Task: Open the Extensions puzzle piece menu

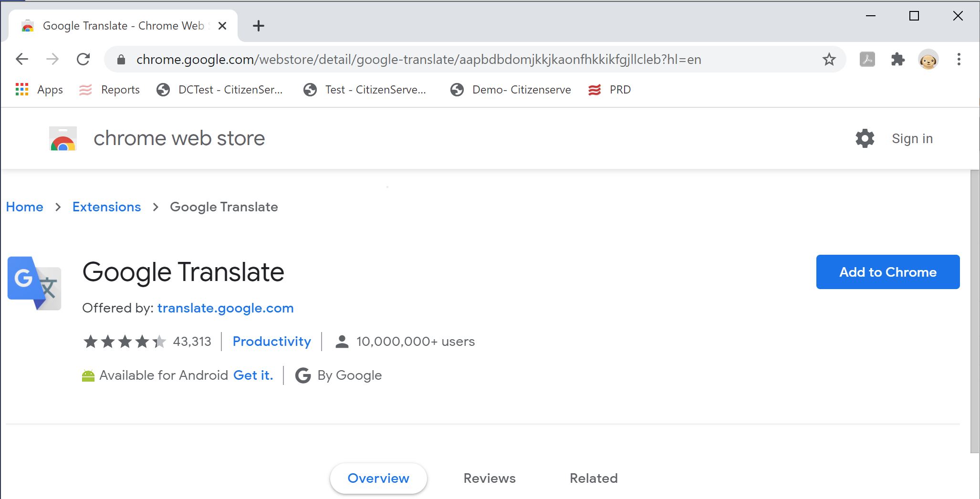Action: pyautogui.click(x=897, y=59)
